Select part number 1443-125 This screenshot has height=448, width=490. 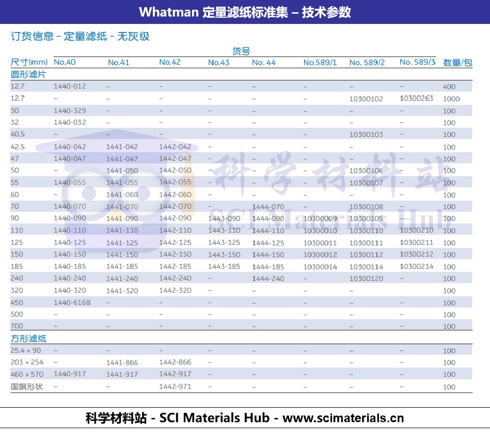(224, 242)
